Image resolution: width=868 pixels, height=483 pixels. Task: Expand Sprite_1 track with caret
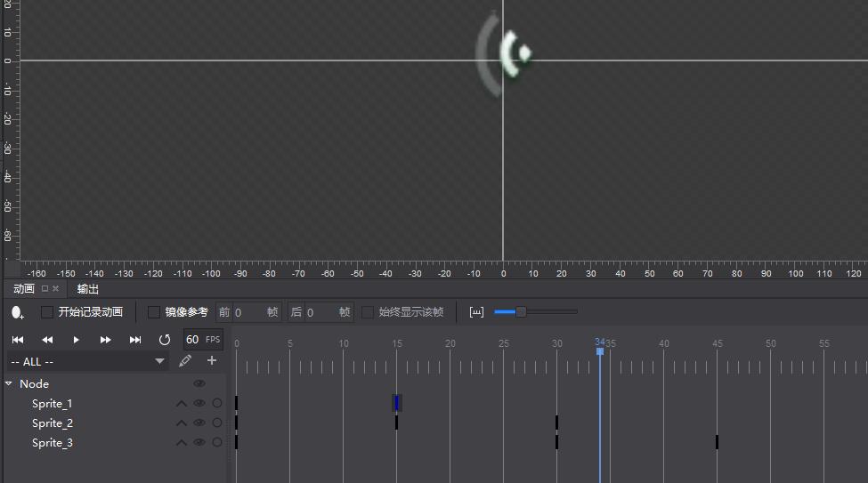point(181,404)
